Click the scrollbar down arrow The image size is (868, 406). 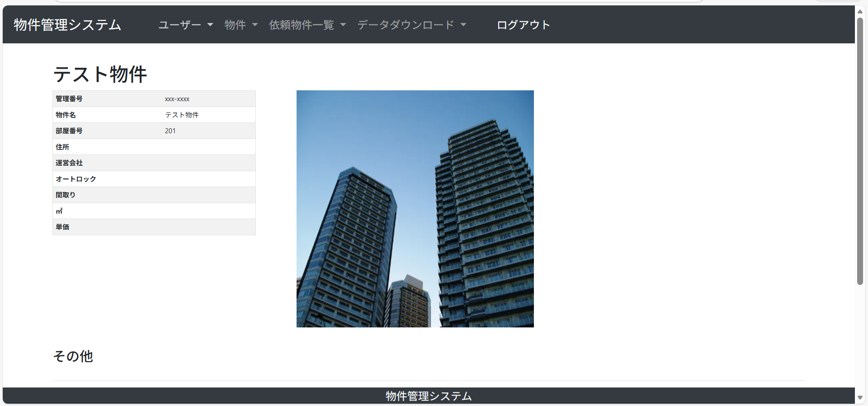[x=860, y=397]
